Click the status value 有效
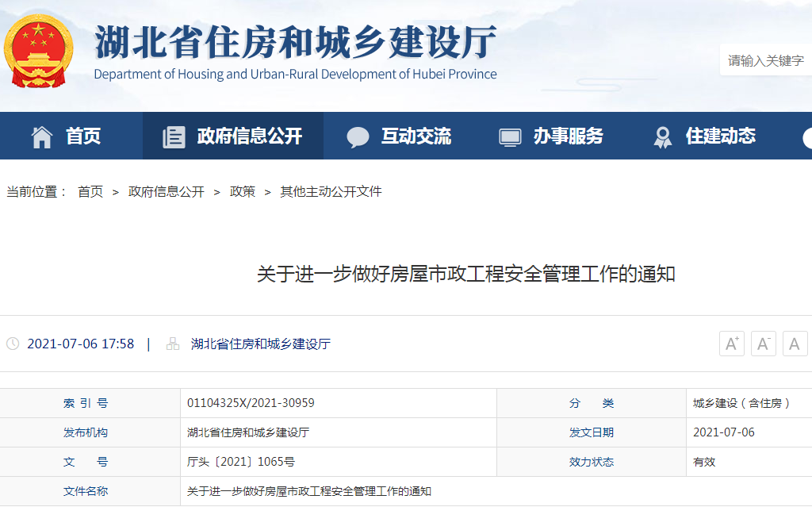The image size is (812, 507). click(x=704, y=462)
